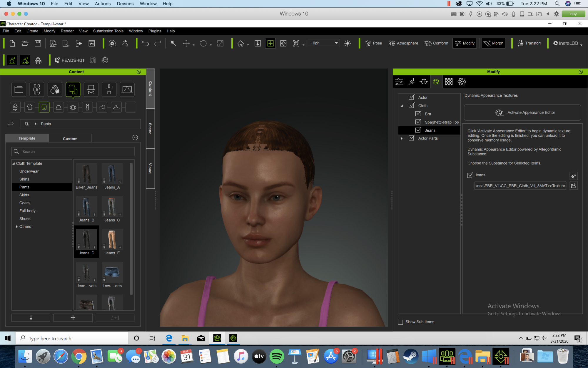This screenshot has width=588, height=368.
Task: Enable the Show Sub Items checkbox
Action: tap(400, 322)
